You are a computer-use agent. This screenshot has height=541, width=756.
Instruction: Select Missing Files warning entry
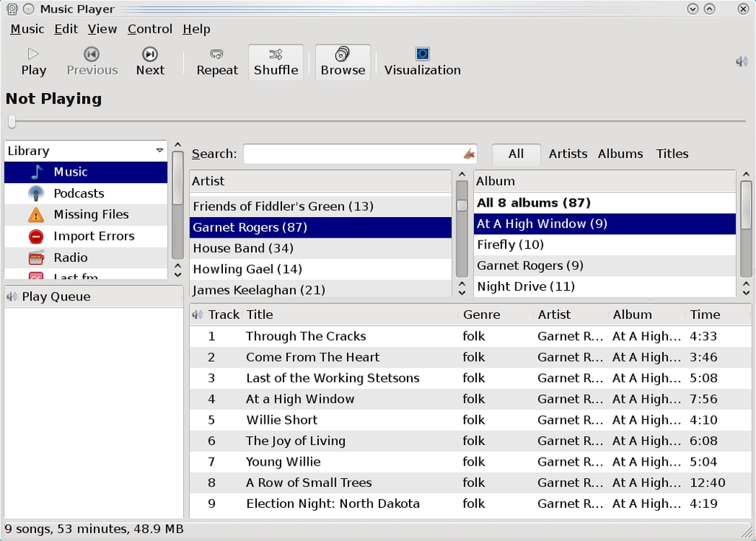91,215
